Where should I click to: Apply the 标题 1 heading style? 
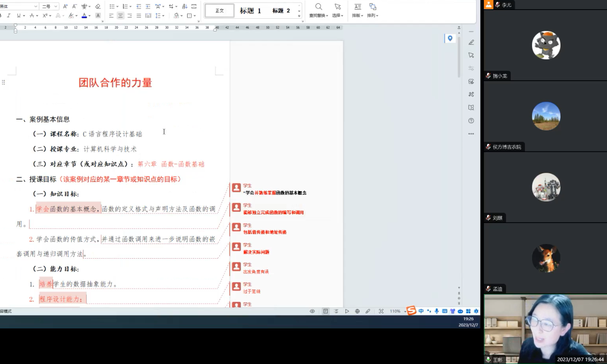point(251,10)
